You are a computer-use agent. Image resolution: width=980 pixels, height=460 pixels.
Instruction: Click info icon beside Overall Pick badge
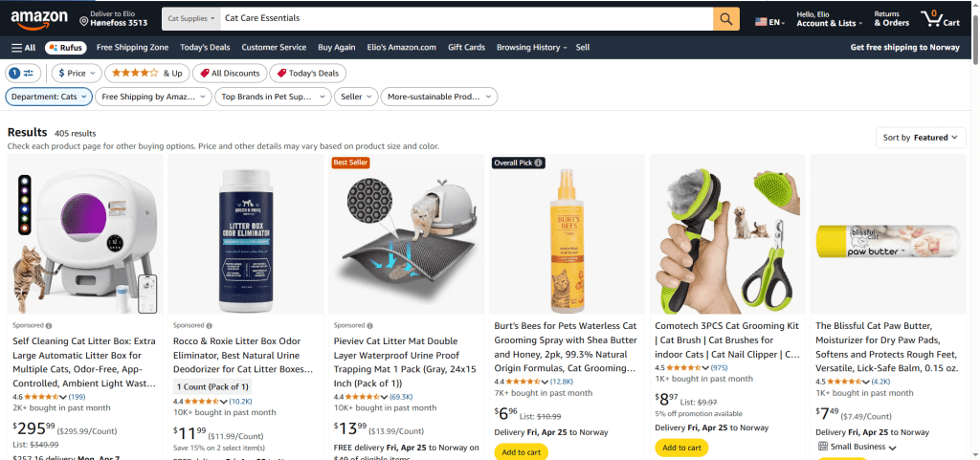538,163
